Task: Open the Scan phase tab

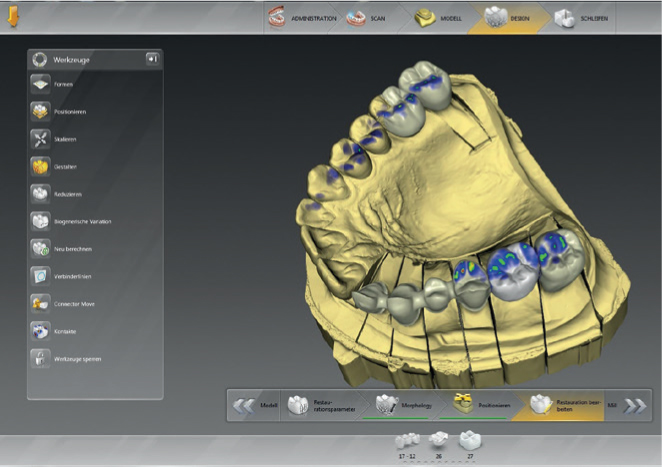Action: (x=370, y=17)
